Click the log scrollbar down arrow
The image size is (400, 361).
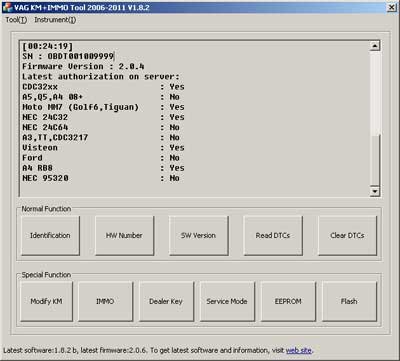[375, 191]
